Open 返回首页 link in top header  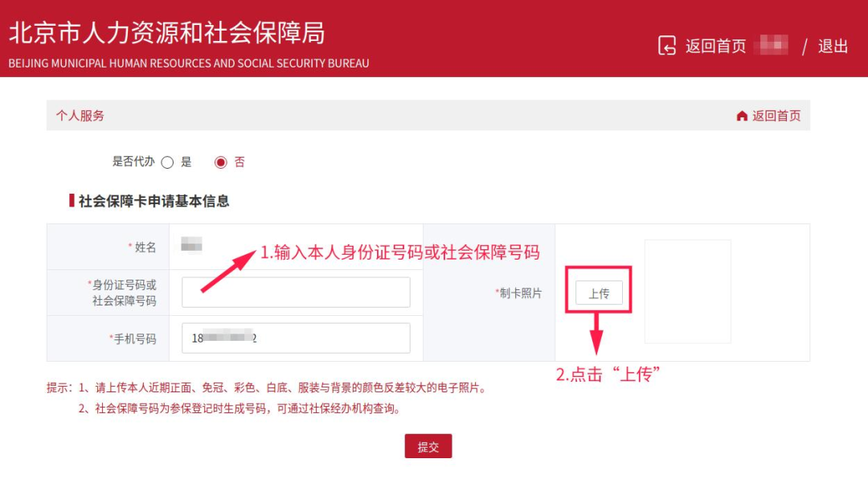(716, 46)
